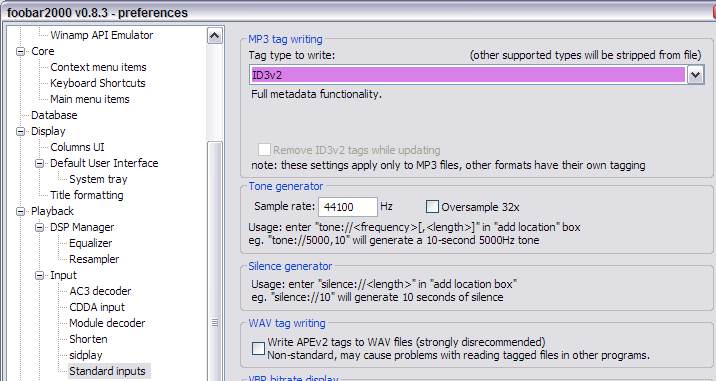
Task: Collapse the Input tree node
Action: click(40, 275)
